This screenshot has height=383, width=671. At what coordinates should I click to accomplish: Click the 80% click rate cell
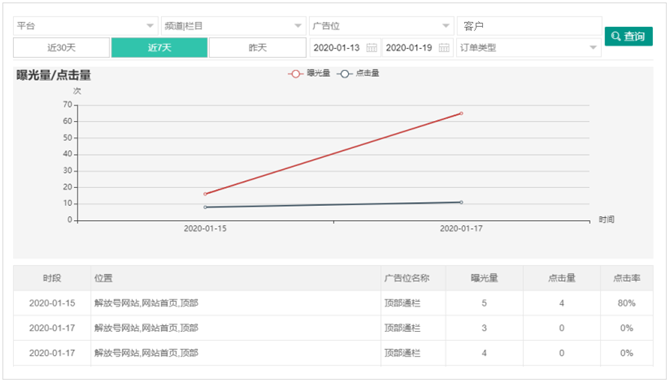pyautogui.click(x=626, y=303)
